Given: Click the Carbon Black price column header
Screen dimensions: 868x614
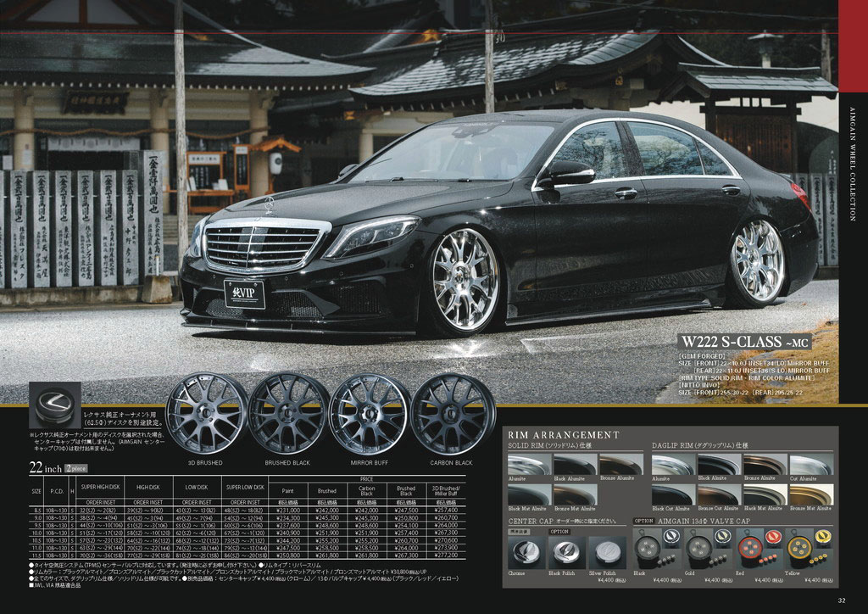Looking at the screenshot, I should [x=367, y=490].
